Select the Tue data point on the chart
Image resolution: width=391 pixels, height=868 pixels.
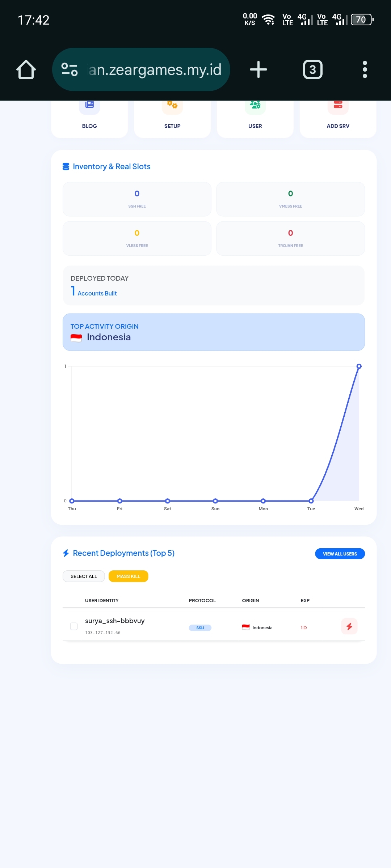click(311, 501)
